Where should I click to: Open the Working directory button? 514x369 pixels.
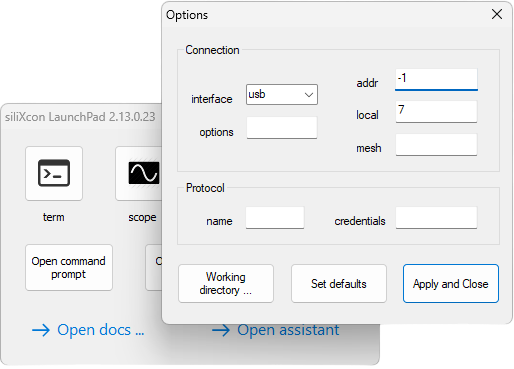pos(226,284)
